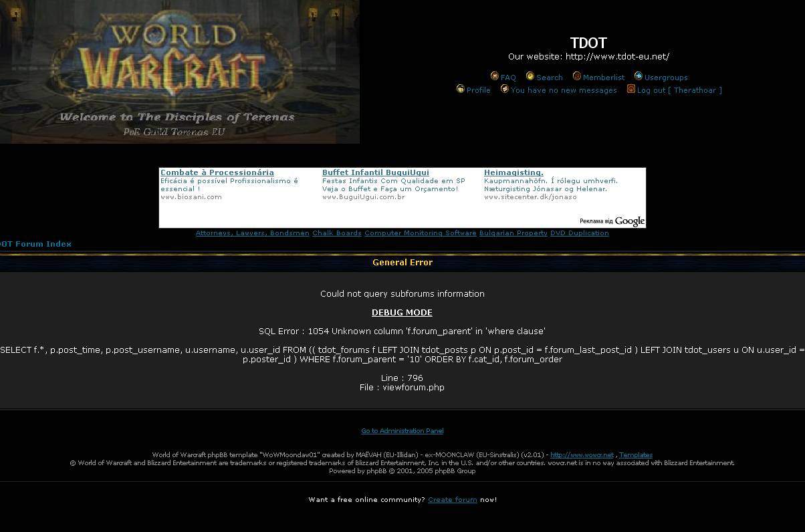Open the Memberlist page link

pyautogui.click(x=603, y=78)
